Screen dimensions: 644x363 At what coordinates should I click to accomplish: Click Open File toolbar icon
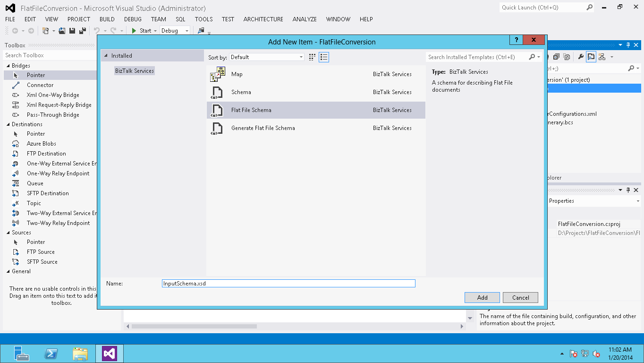(x=63, y=31)
